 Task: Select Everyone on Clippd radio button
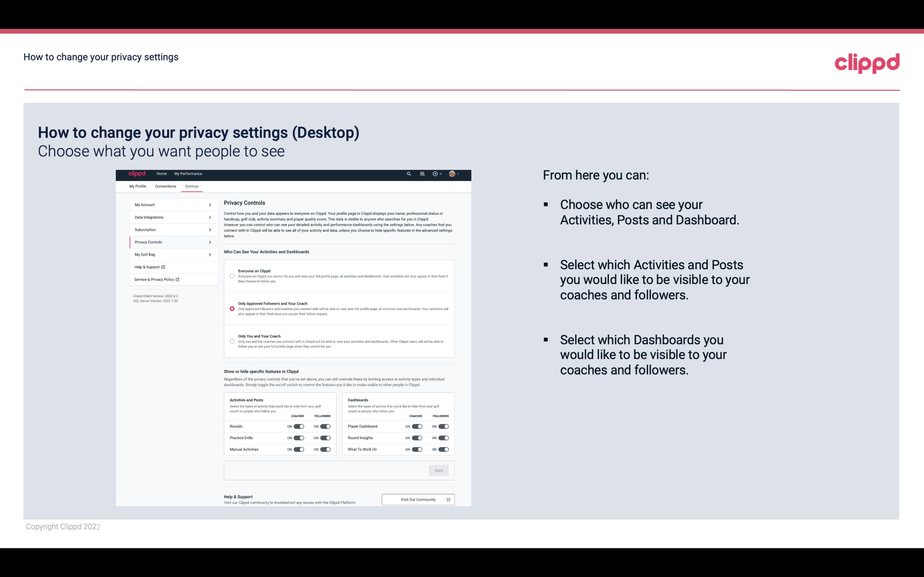[x=231, y=275]
